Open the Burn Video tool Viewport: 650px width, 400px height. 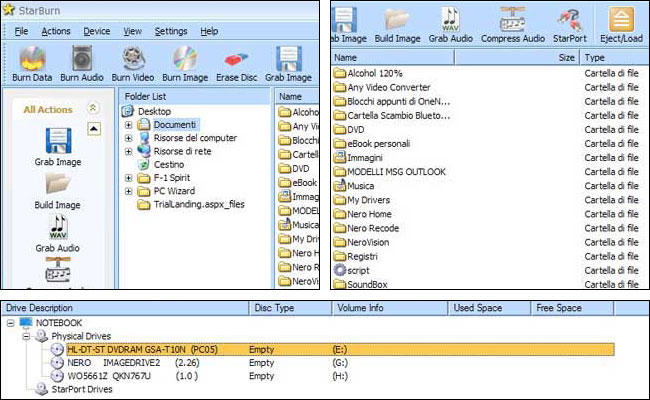(x=133, y=62)
